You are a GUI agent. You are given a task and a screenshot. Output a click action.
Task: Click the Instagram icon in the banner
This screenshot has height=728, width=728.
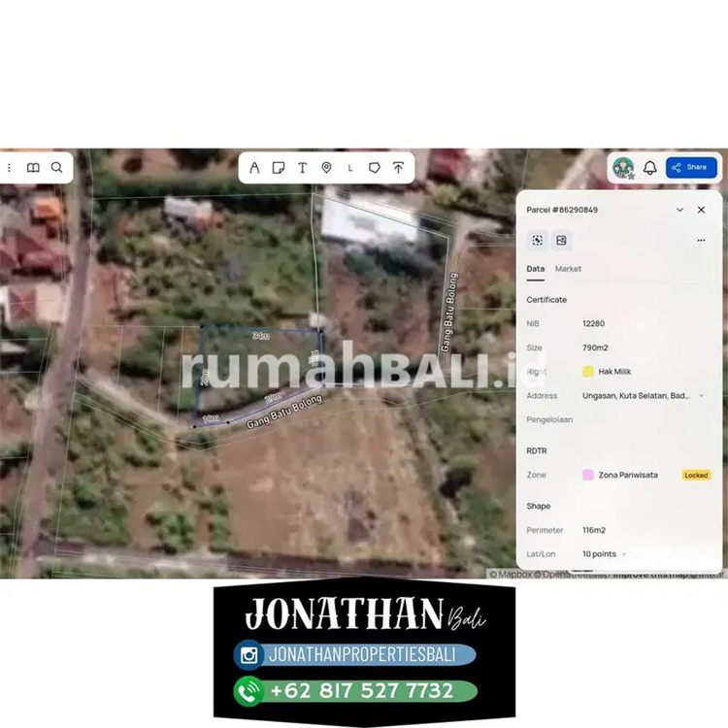248,655
